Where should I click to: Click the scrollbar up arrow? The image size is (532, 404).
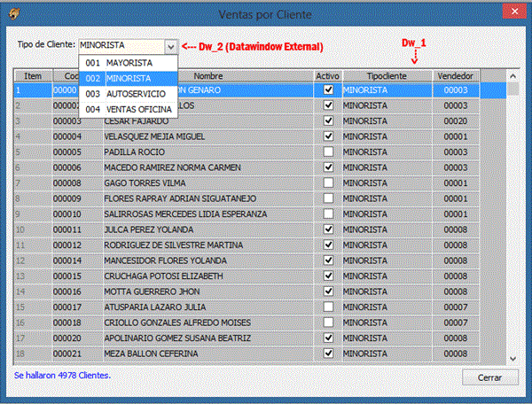513,76
